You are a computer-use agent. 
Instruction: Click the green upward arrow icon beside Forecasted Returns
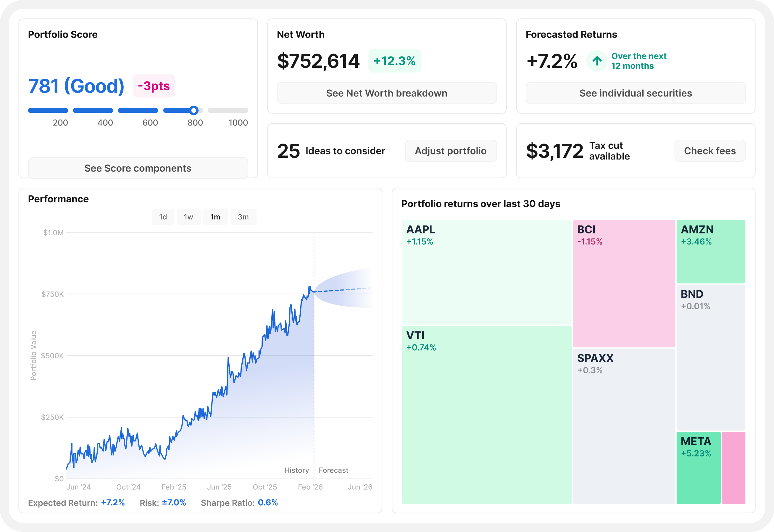click(x=596, y=61)
